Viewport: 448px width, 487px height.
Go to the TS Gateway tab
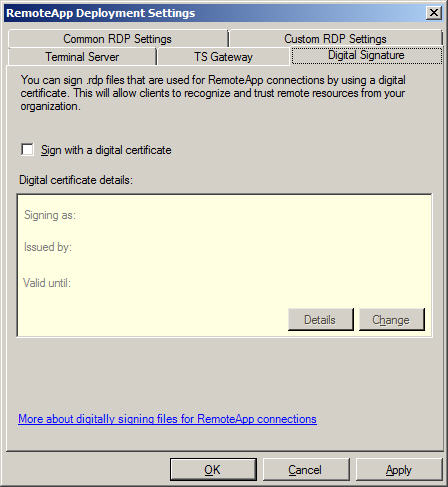coord(223,57)
